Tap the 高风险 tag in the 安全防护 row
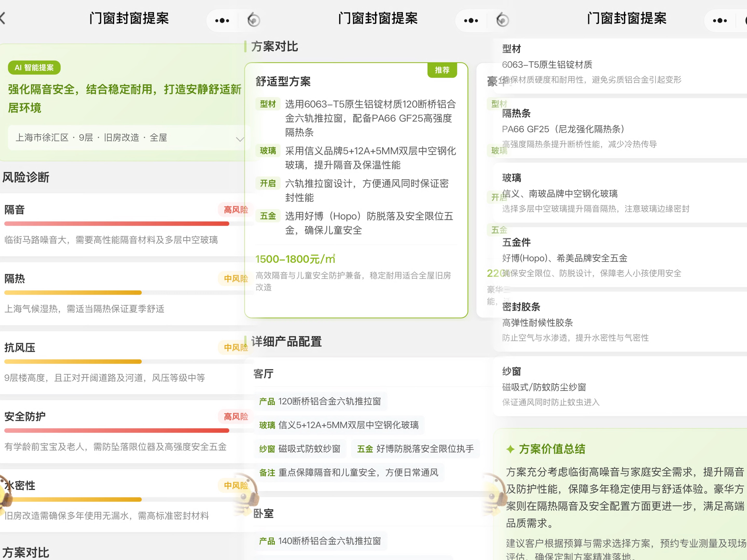The image size is (747, 560). (236, 417)
